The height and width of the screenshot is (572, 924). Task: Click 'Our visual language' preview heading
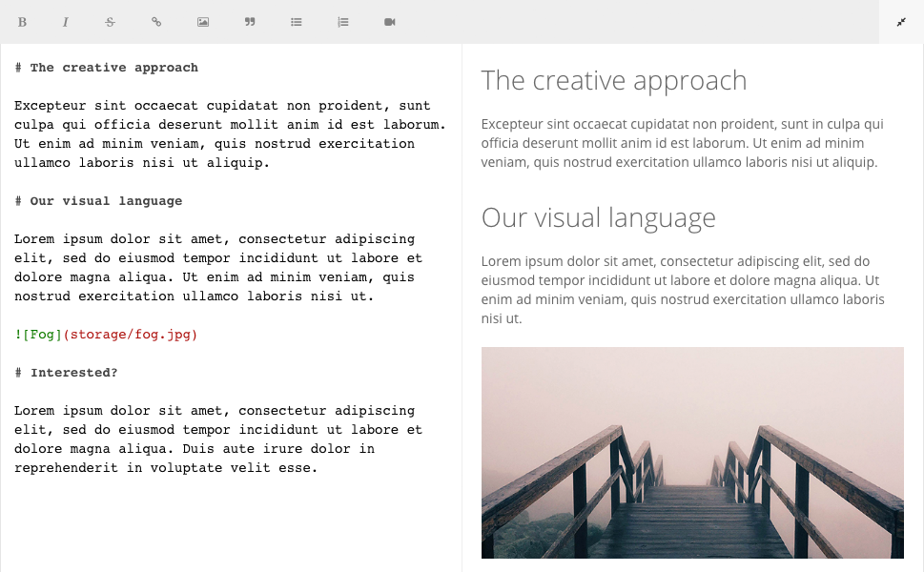pos(598,217)
